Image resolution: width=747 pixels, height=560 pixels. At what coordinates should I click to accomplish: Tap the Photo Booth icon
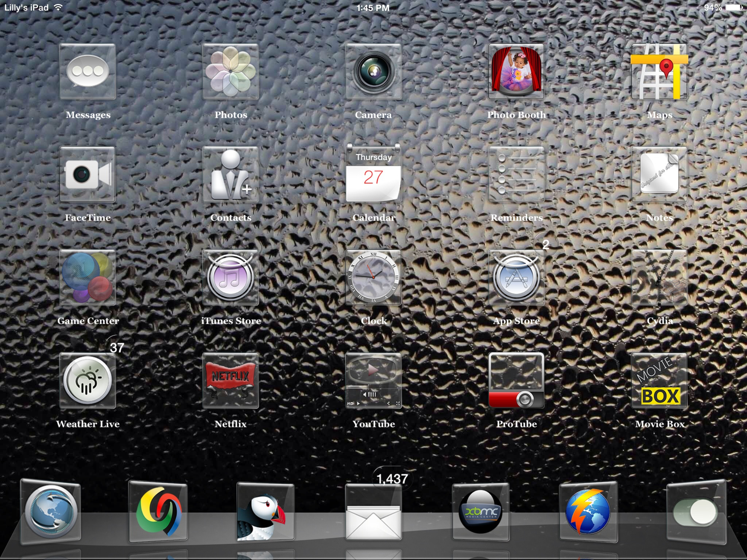(x=516, y=71)
